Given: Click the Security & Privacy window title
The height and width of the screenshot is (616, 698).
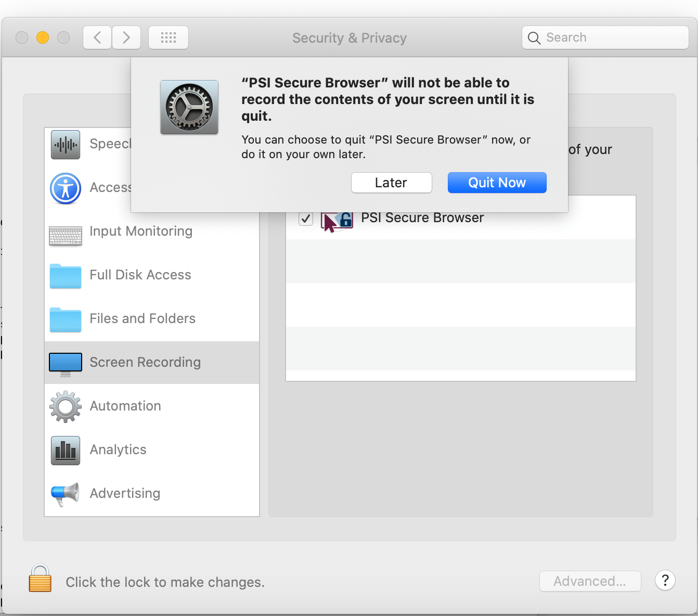Looking at the screenshot, I should coord(350,38).
